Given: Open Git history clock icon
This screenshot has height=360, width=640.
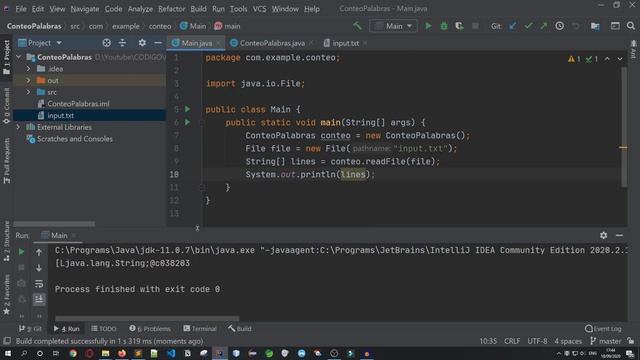Looking at the screenshot, I should pyautogui.click(x=560, y=26).
